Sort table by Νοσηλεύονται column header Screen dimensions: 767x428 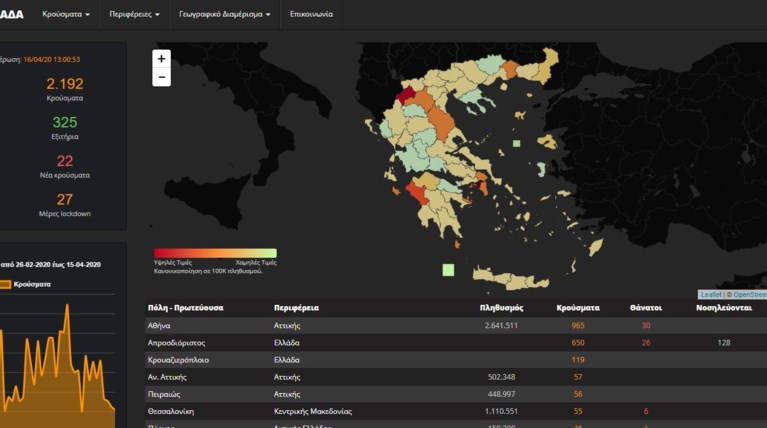[724, 308]
